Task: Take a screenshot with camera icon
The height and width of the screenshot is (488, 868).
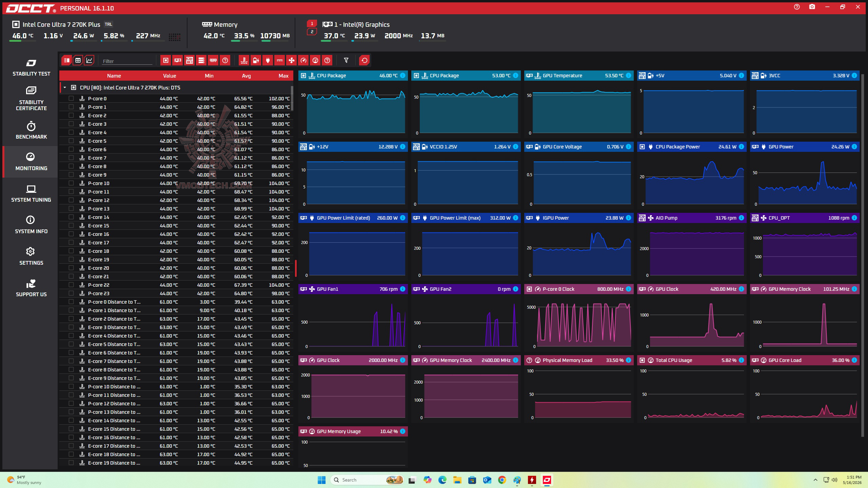Action: pyautogui.click(x=812, y=7)
